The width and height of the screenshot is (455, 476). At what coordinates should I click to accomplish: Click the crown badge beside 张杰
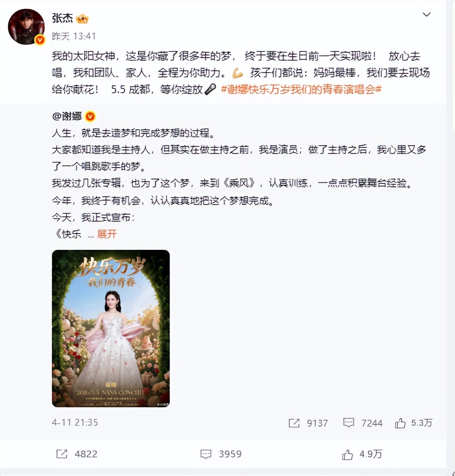82,19
